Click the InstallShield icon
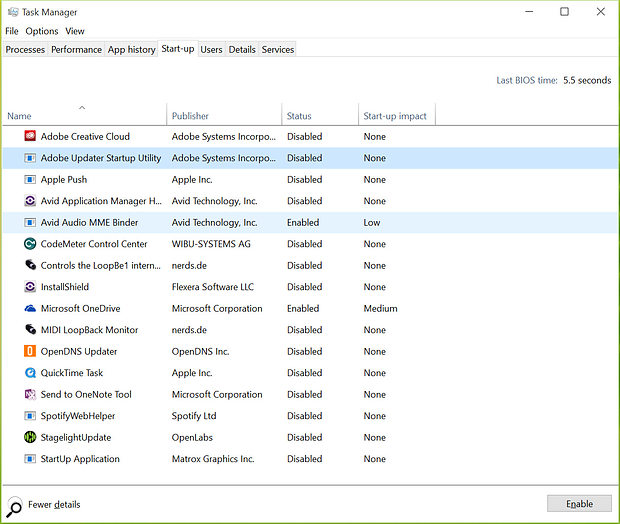The height and width of the screenshot is (524, 620). [x=30, y=287]
